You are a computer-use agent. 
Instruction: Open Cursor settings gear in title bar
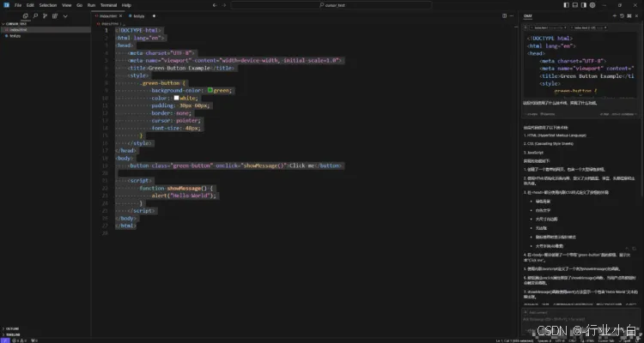(x=592, y=5)
